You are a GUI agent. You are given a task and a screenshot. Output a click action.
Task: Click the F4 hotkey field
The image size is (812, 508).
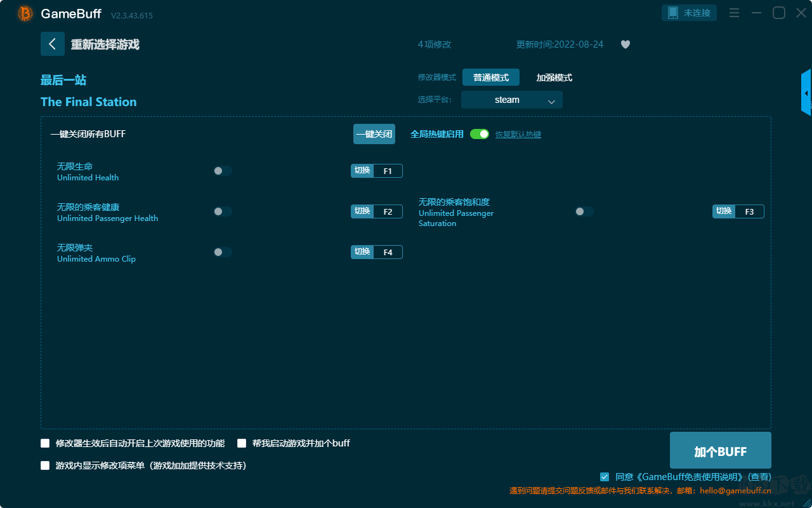tap(388, 252)
